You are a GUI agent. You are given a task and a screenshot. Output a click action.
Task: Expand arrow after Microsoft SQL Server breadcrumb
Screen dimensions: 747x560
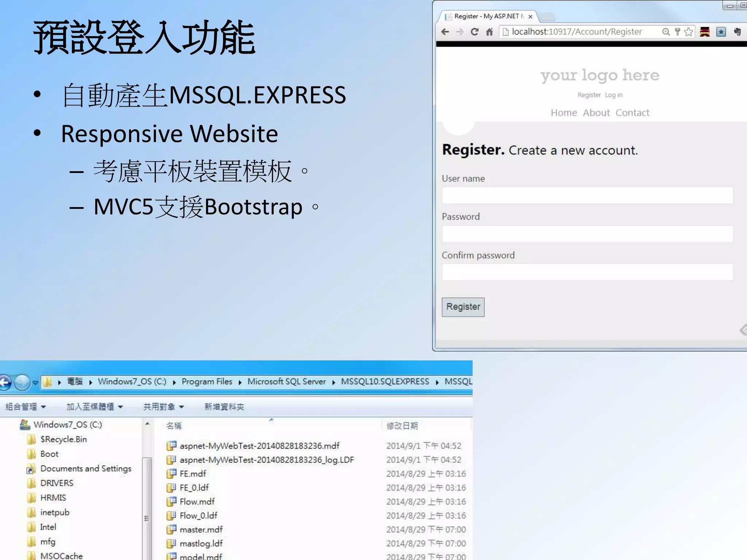(334, 382)
